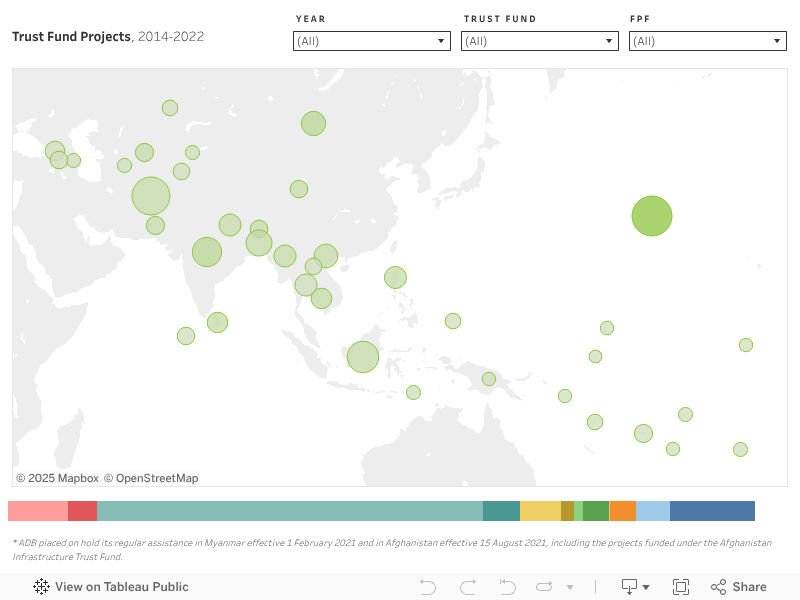Screen dimensions: 800x600
Task: Expand the TRUST FUND filter dropdown
Action: pyautogui.click(x=540, y=41)
